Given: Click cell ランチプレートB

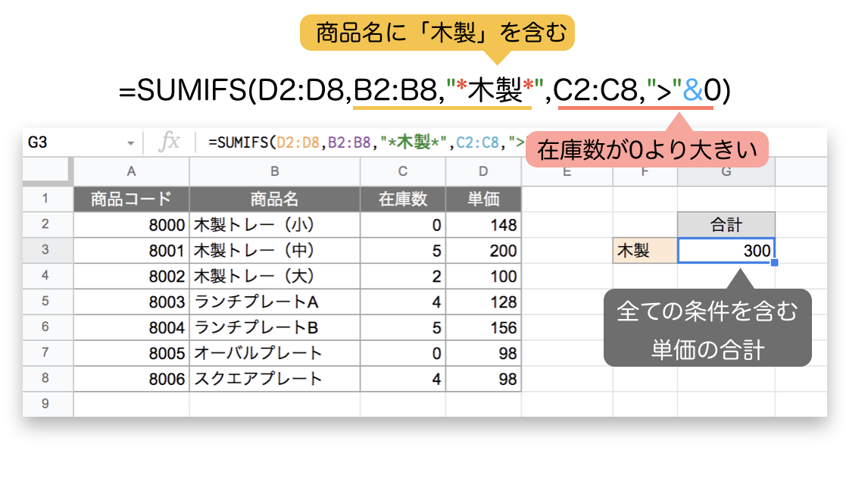Looking at the screenshot, I should [275, 327].
